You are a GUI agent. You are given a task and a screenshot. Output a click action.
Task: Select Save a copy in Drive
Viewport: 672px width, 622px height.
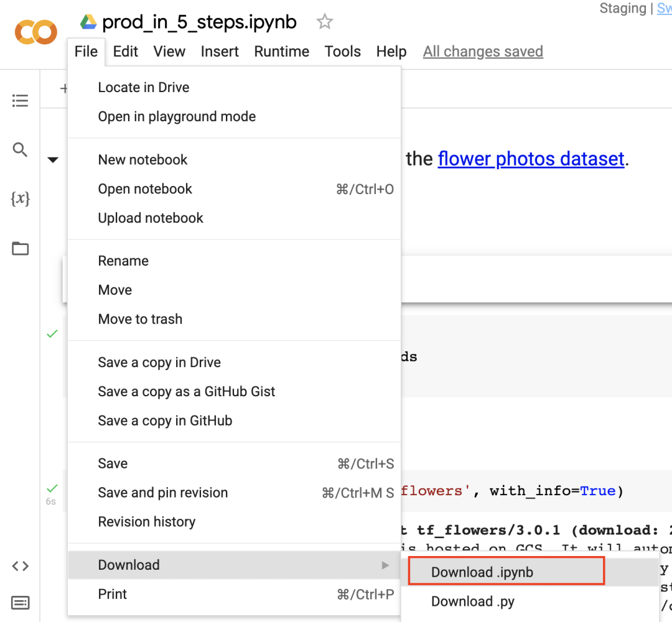159,363
